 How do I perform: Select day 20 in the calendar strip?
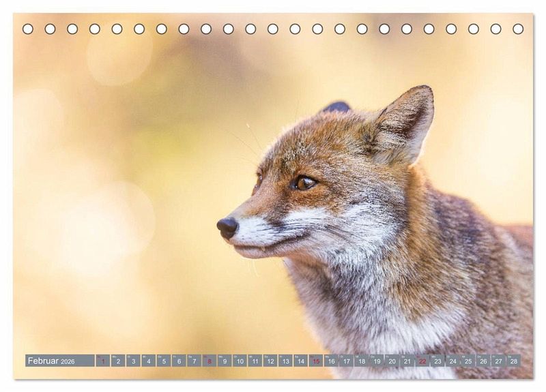[392, 361]
